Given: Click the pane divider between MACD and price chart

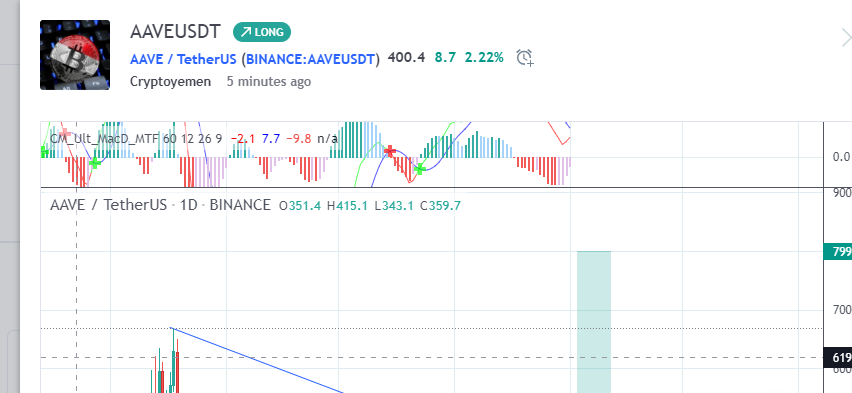Looking at the screenshot, I should [433, 188].
